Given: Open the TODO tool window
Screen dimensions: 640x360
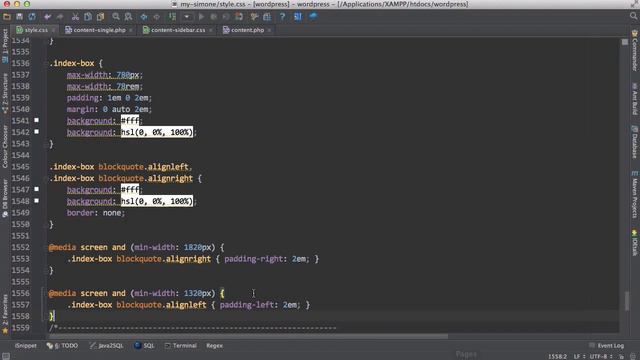Looking at the screenshot, I should point(62,346).
